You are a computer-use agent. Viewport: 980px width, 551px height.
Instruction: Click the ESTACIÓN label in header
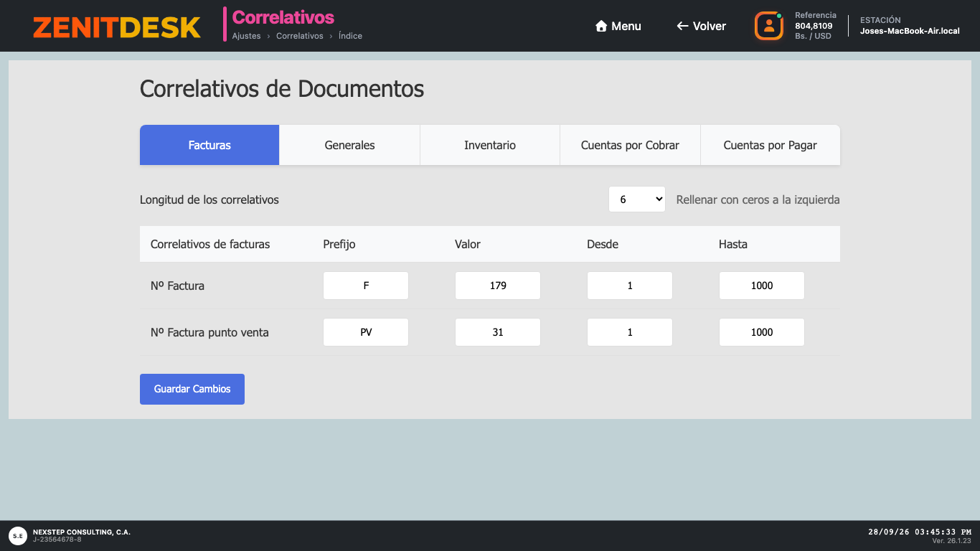880,20
